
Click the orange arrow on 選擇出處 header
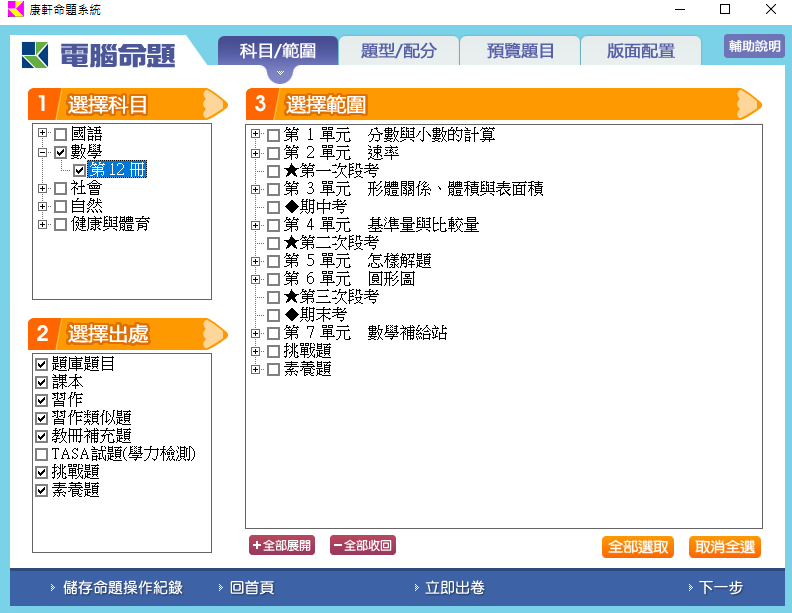coord(215,333)
